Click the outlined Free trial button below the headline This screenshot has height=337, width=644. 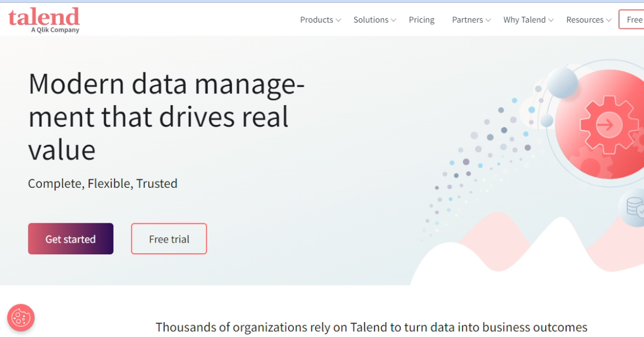(169, 238)
